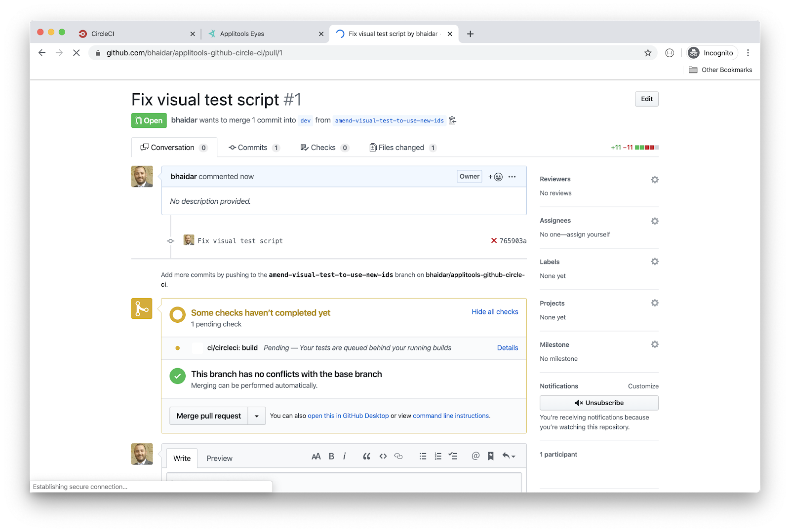This screenshot has width=790, height=532.
Task: Open Reviewers gear settings
Action: (655, 180)
